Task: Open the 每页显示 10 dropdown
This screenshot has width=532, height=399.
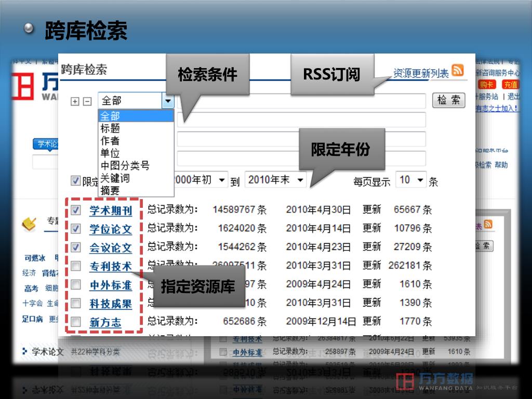Action: (x=410, y=180)
